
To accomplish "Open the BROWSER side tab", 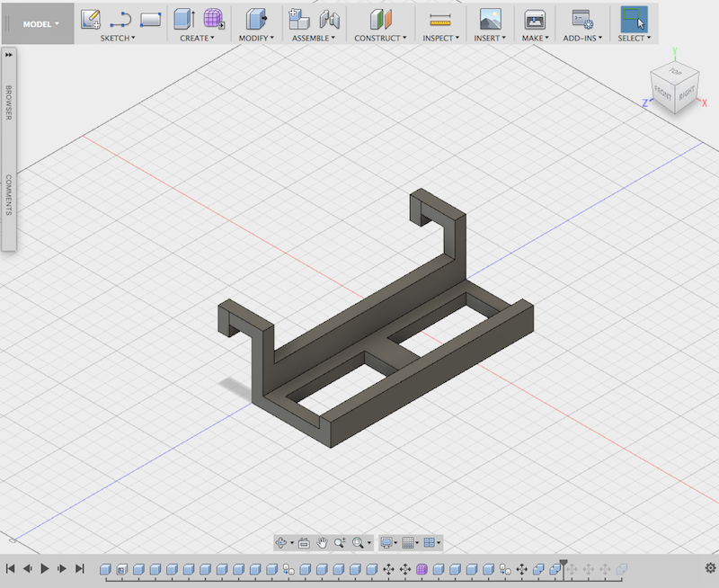I will (x=9, y=102).
